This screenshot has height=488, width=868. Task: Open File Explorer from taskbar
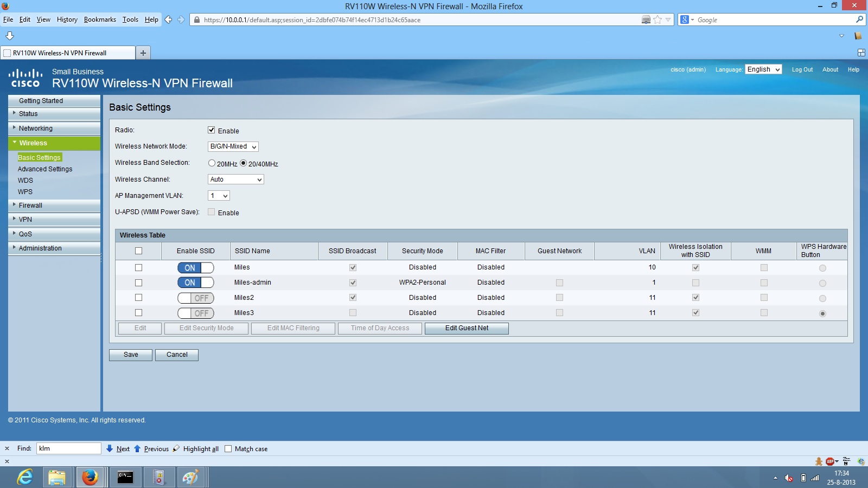tap(56, 477)
